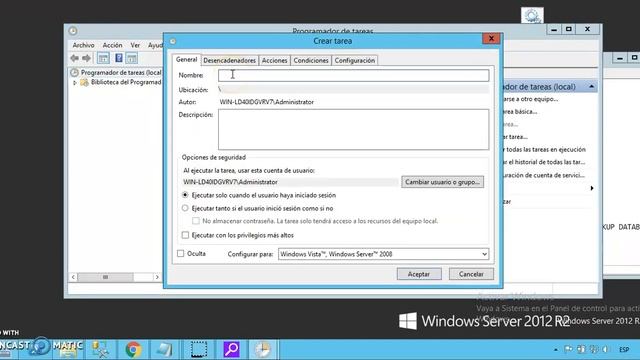Click the Back arrow in Task Scheduler toolbar
640x360 pixels.
pos(74,58)
